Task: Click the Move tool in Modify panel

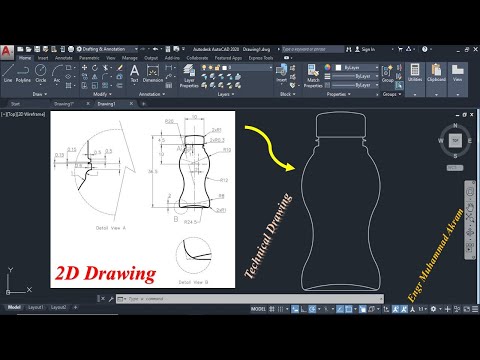Action: [84, 68]
